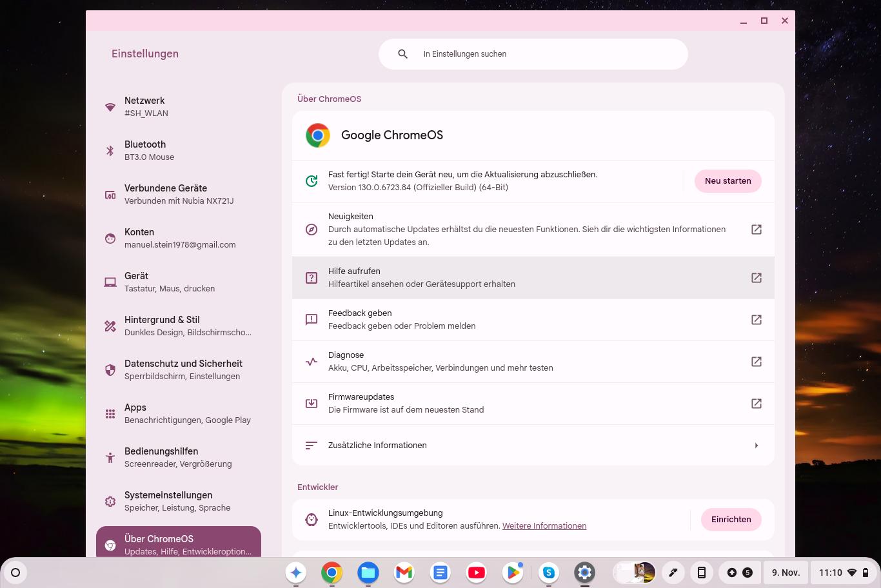The height and width of the screenshot is (588, 881).
Task: Open Gemini app from the shelf
Action: tap(296, 573)
